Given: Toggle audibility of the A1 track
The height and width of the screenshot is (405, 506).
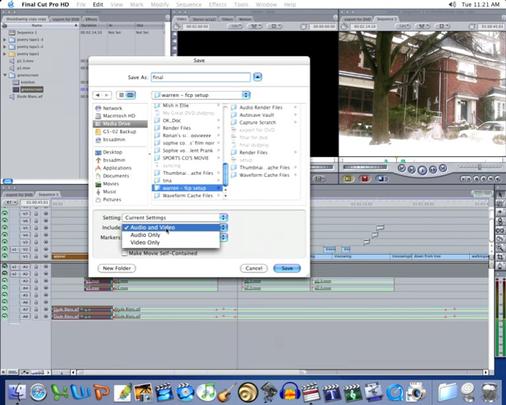Looking at the screenshot, I should coord(5,267).
